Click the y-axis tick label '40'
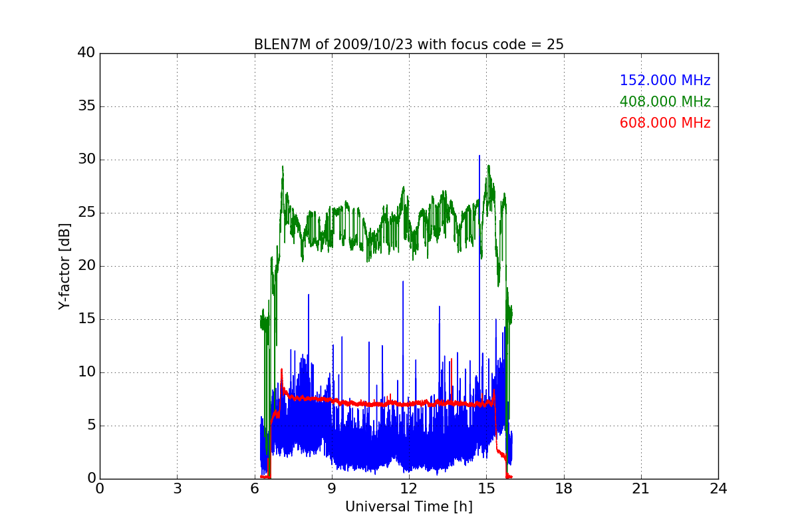The height and width of the screenshot is (532, 798). pos(86,53)
